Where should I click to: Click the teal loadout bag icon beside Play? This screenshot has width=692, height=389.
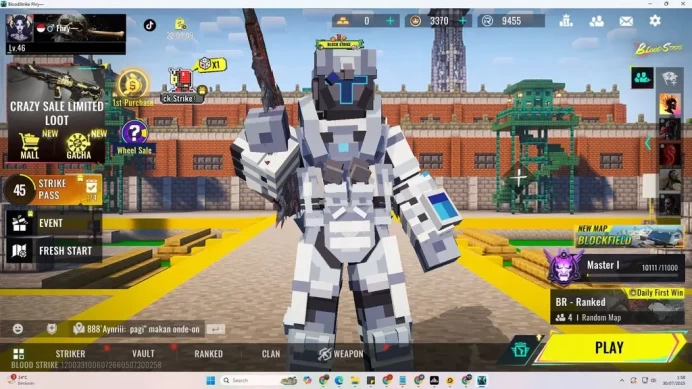click(x=520, y=350)
